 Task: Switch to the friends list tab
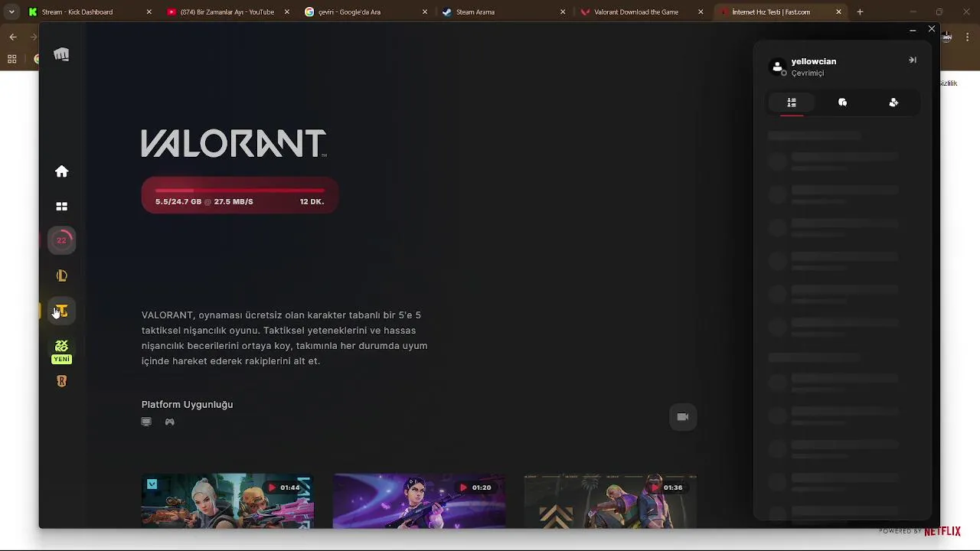click(792, 102)
